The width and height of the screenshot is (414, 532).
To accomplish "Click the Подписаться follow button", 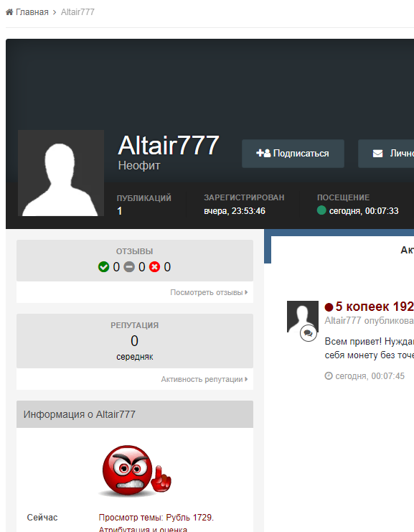I will (x=293, y=154).
